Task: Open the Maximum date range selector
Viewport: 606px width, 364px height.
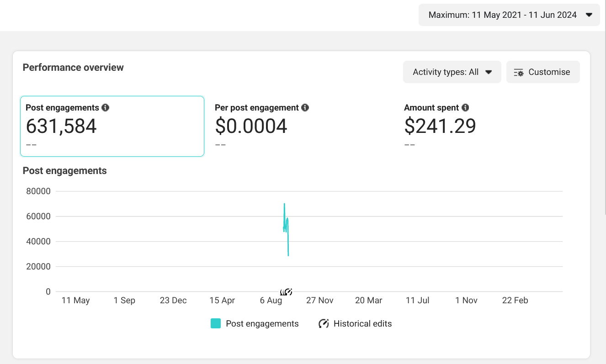Action: 503,15
